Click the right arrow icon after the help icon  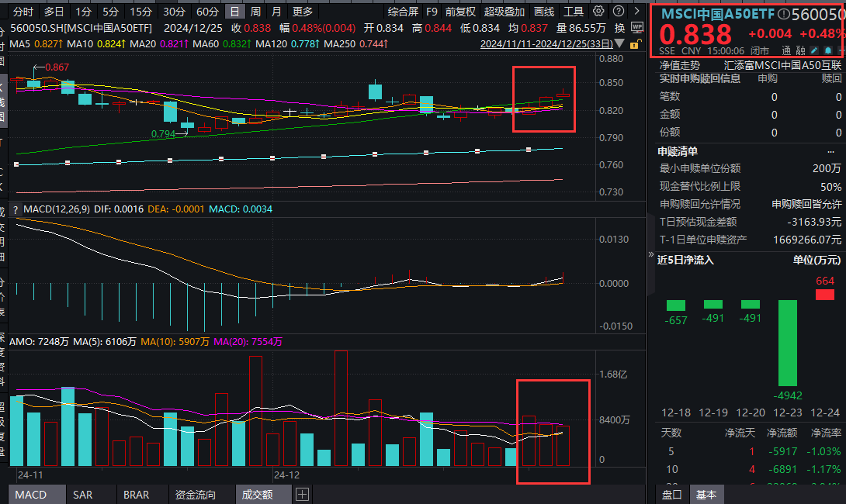tap(636, 11)
